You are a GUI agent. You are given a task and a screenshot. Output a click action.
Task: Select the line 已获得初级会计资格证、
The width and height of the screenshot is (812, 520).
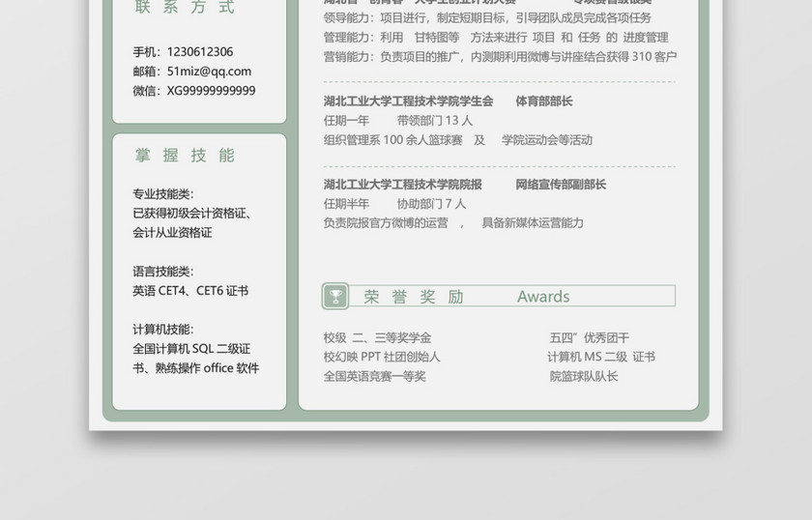pos(192,214)
